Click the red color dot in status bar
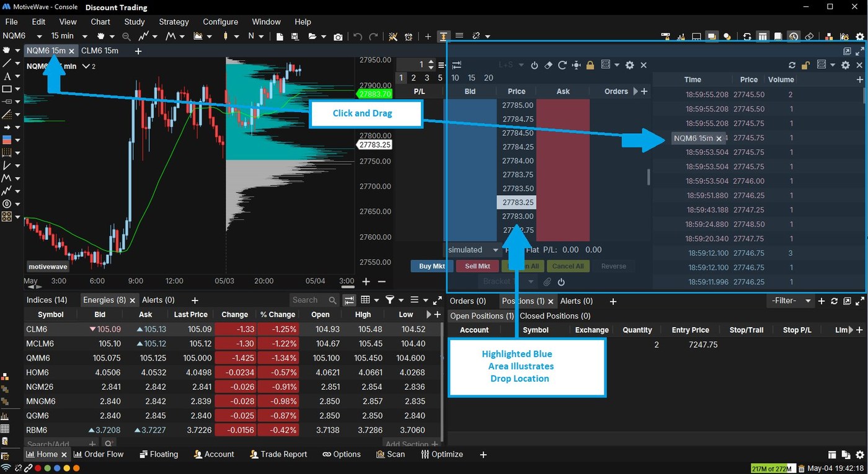Image resolution: width=868 pixels, height=474 pixels. (38, 468)
